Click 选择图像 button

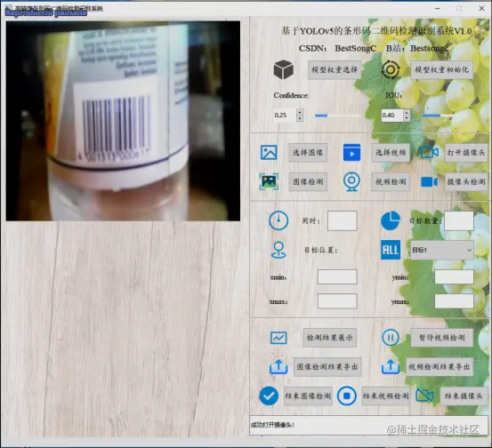coord(308,153)
